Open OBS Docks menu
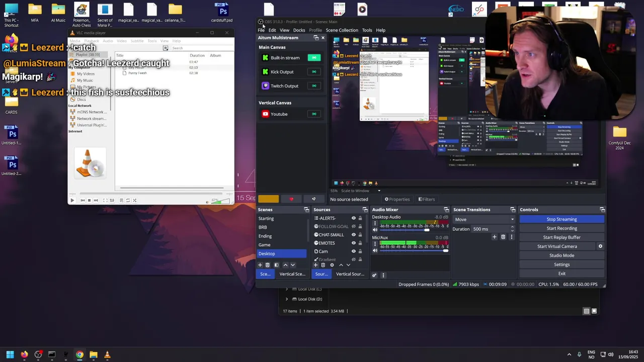 pyautogui.click(x=299, y=30)
